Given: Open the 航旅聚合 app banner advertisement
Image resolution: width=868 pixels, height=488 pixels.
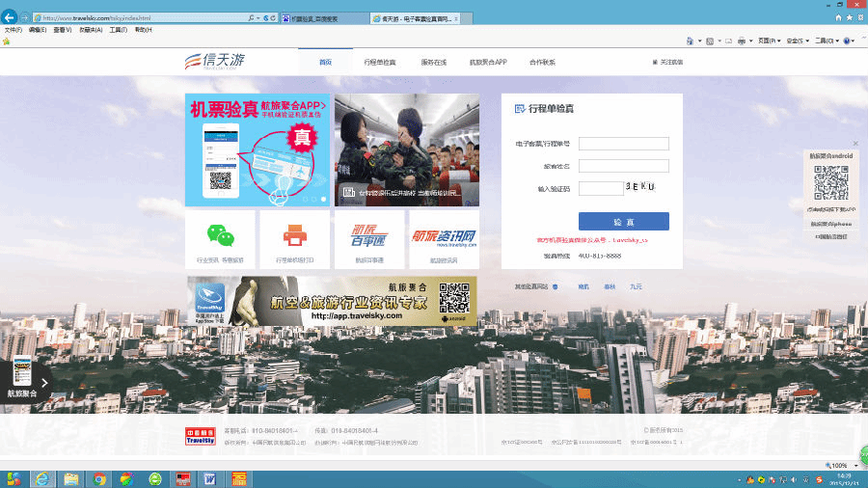Looking at the screenshot, I should point(332,300).
